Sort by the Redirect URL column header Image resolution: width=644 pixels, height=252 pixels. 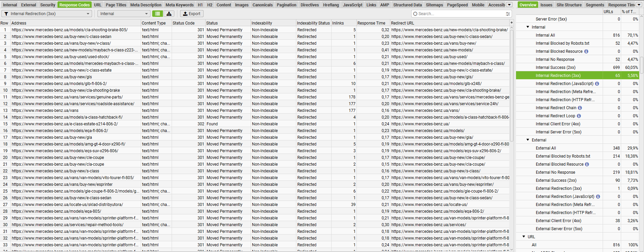[450, 23]
